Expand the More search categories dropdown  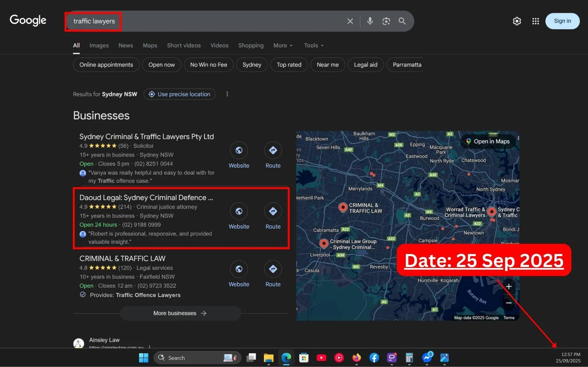coord(283,46)
